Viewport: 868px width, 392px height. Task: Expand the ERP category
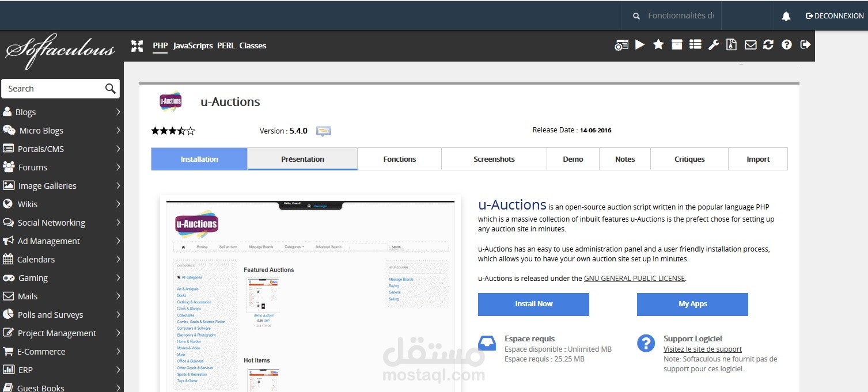point(62,370)
